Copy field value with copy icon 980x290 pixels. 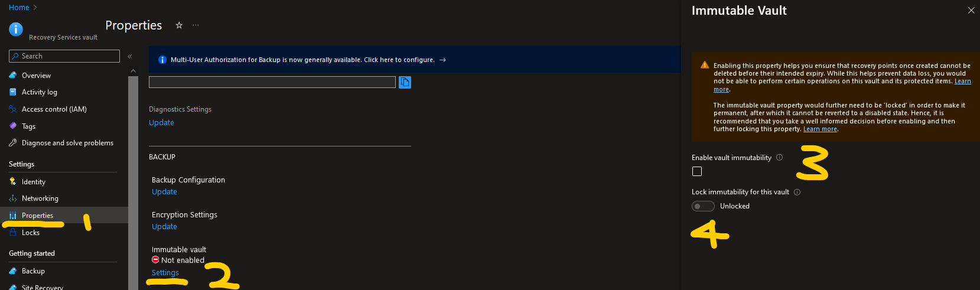[x=405, y=82]
